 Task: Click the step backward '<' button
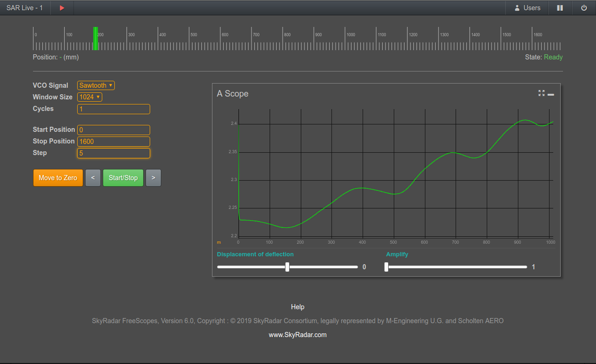pos(93,178)
